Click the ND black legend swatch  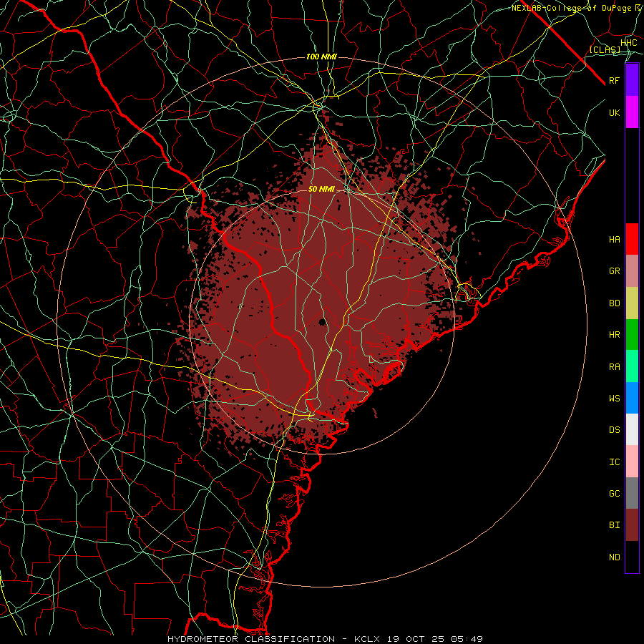632,557
